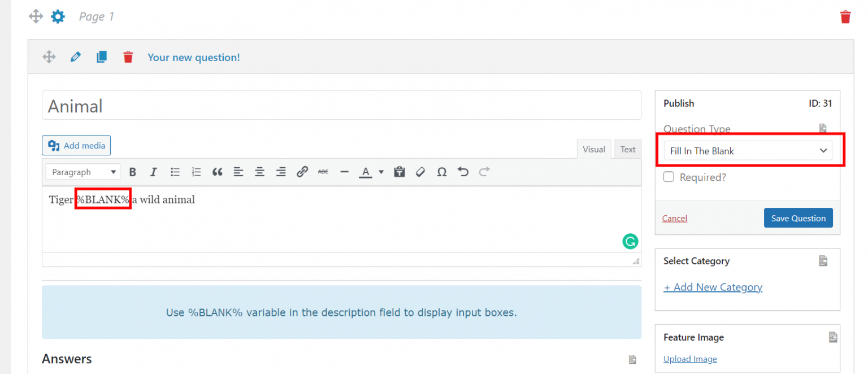This screenshot has height=374, width=868.
Task: Open the Paragraph style dropdown
Action: [83, 172]
